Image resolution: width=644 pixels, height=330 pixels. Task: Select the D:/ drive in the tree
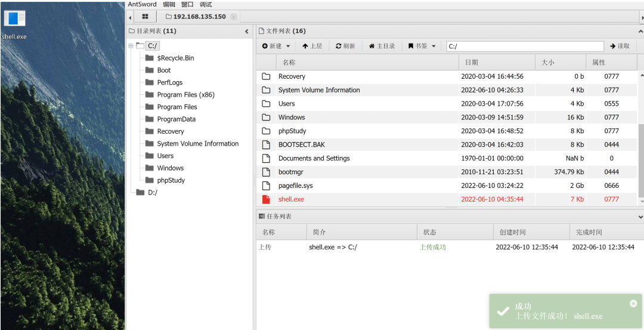click(x=153, y=192)
